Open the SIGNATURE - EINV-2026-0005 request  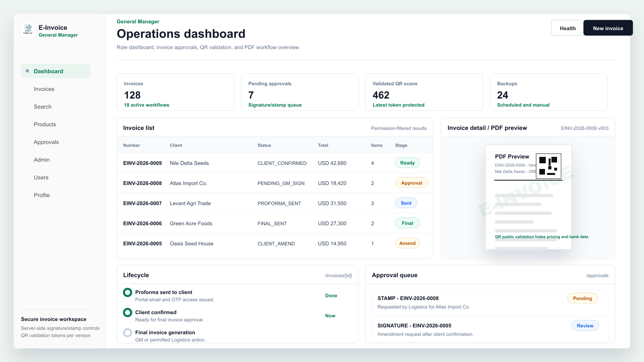pos(490,330)
